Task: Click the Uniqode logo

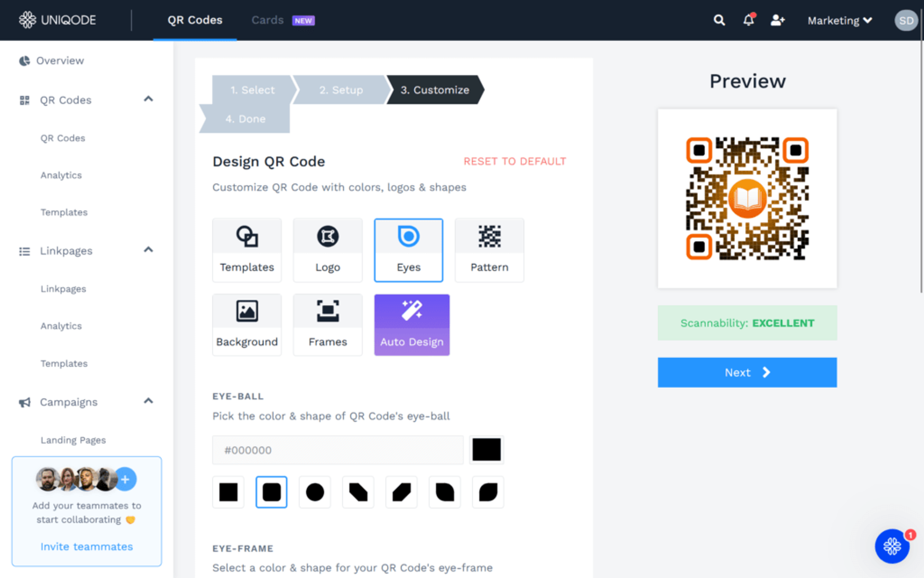Action: point(57,20)
